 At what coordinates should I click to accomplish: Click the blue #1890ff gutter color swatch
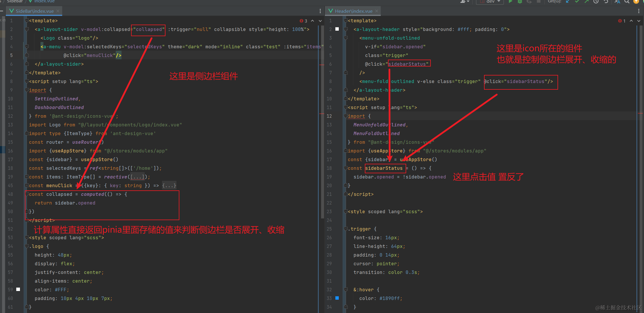(337, 298)
